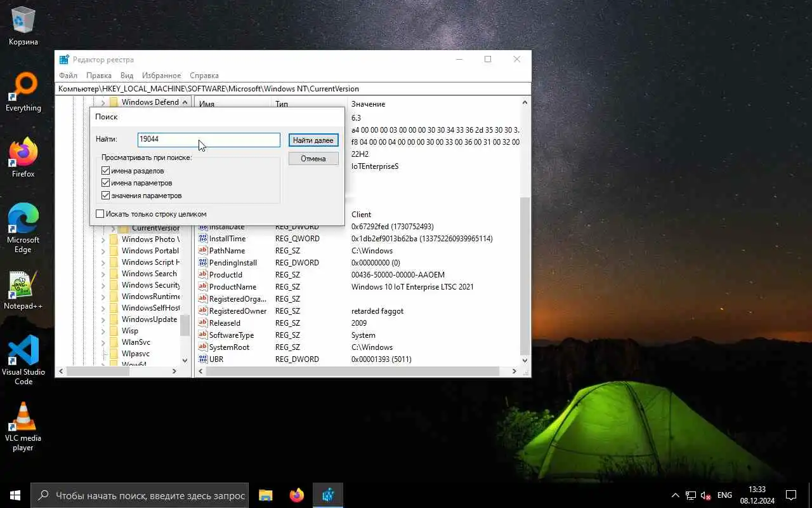This screenshot has width=812, height=508.
Task: Enable 'Искать только строку целиком' option
Action: (100, 214)
